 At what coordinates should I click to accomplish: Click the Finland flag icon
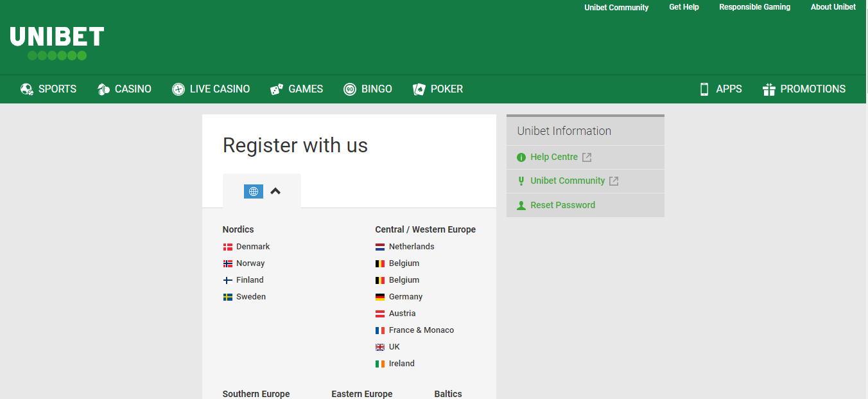(228, 280)
